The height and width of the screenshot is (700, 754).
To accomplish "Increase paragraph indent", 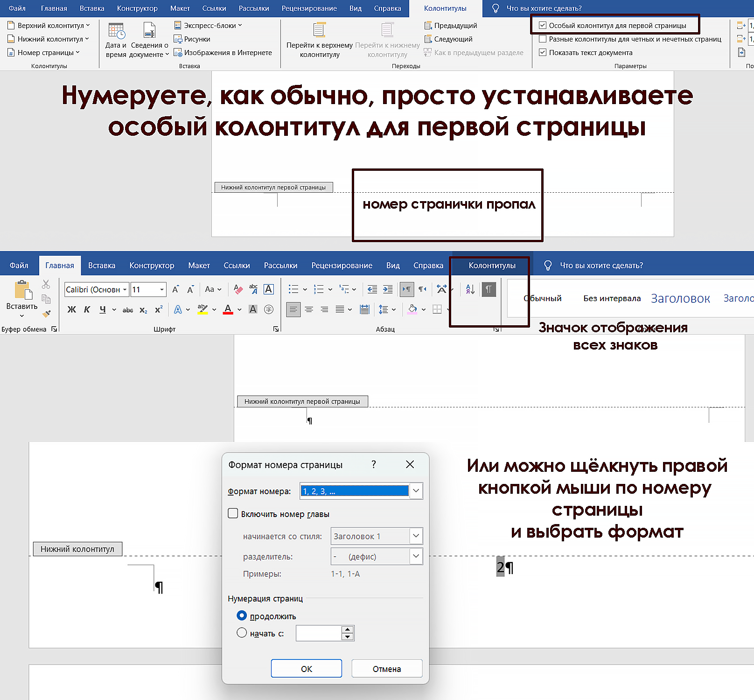I will pyautogui.click(x=388, y=289).
